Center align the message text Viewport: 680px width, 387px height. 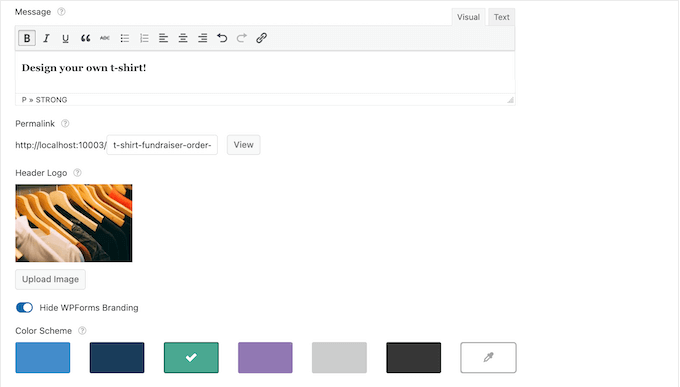coord(183,38)
